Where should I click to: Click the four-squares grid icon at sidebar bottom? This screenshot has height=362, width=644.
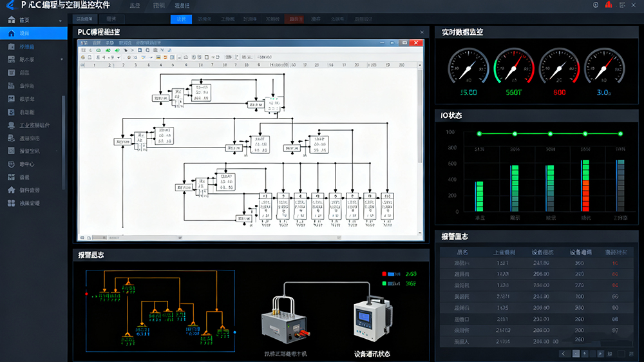coord(11,203)
